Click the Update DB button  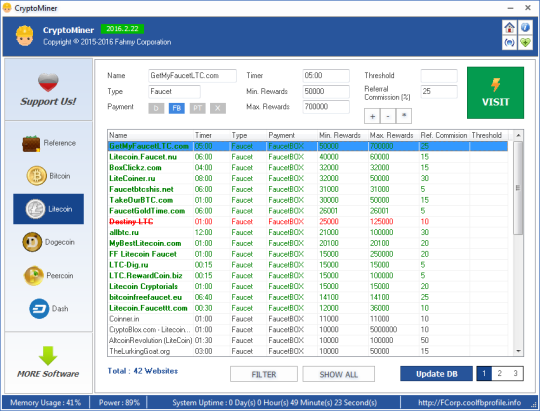pos(436,374)
